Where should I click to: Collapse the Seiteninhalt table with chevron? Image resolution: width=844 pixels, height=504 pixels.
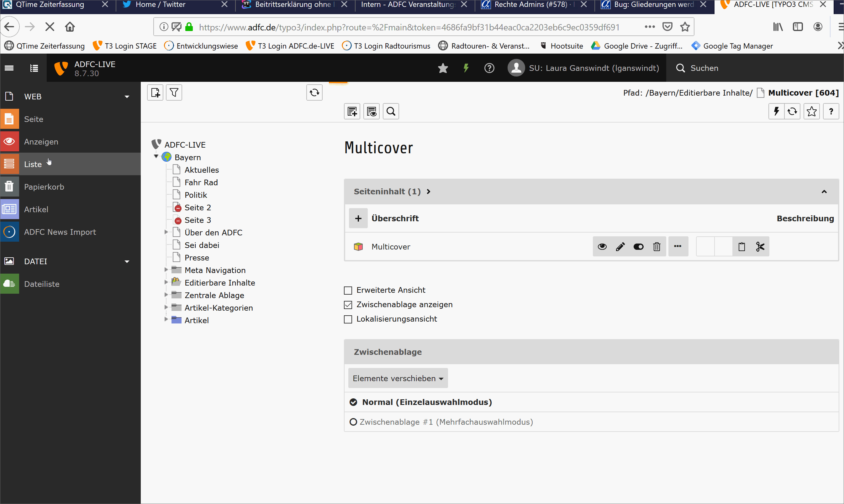tap(824, 192)
